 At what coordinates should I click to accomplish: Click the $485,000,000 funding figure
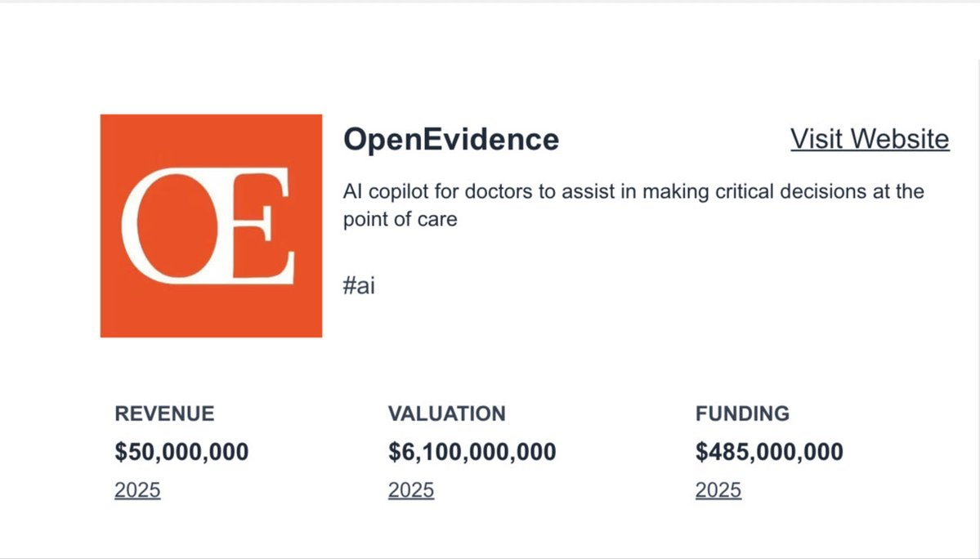pyautogui.click(x=769, y=452)
